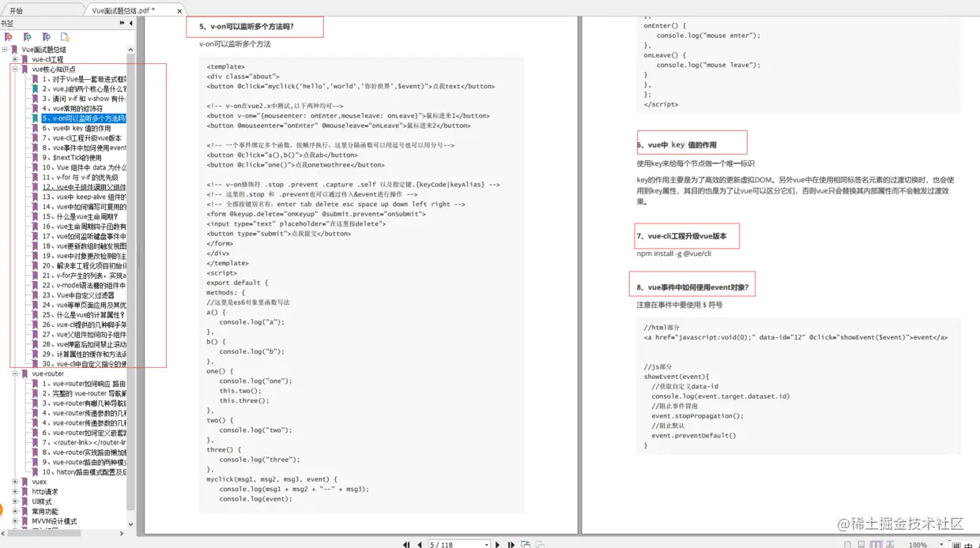The width and height of the screenshot is (980, 548).
Task: Open bookmark 8、vue事件中如何使用event
Action: click(84, 148)
